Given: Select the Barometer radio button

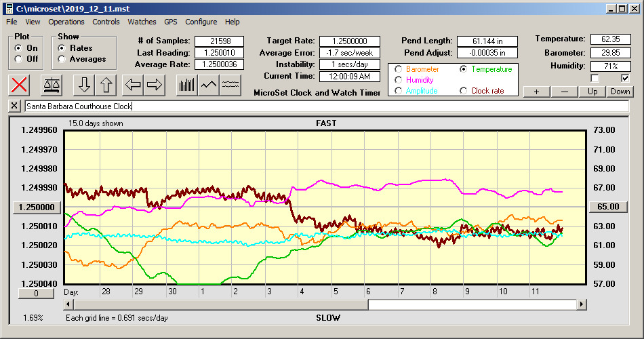Looking at the screenshot, I should coord(397,69).
